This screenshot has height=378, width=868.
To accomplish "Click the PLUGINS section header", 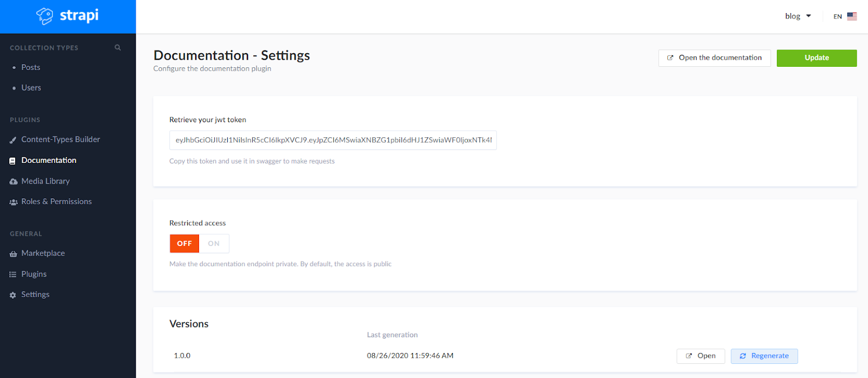I will tap(25, 119).
